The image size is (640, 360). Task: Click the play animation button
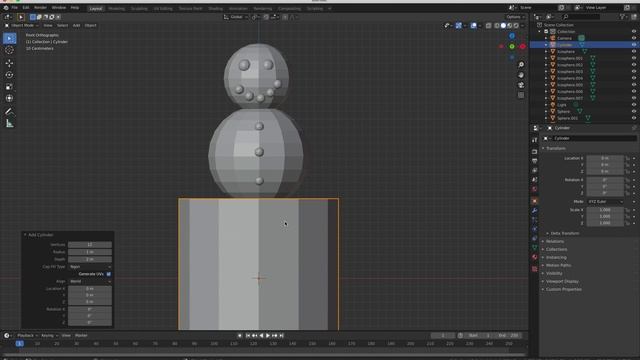coord(268,336)
